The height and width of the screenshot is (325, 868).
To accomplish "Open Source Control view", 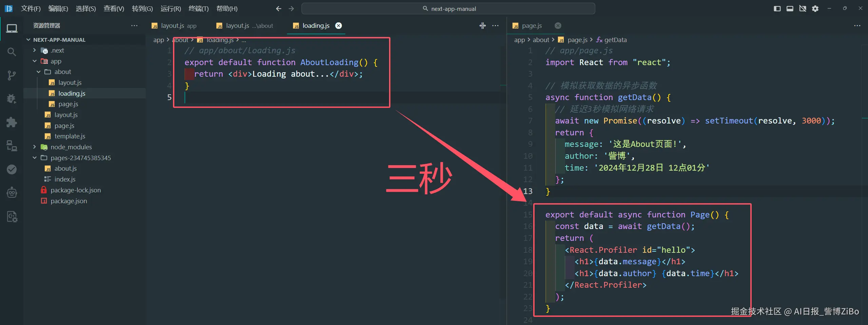I will [12, 75].
